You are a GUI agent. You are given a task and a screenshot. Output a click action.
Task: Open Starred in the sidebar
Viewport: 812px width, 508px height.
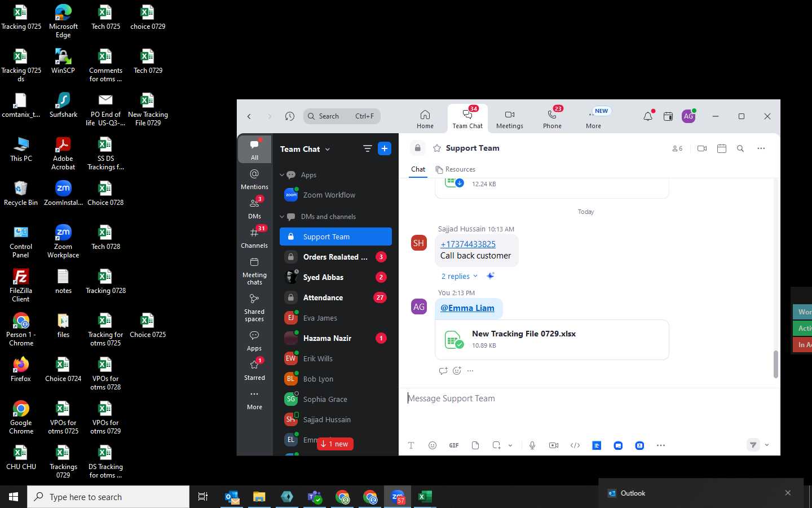(254, 370)
